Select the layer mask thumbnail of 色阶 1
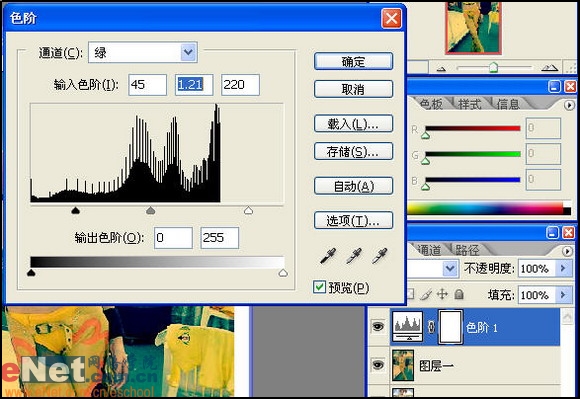Image resolution: width=580 pixels, height=399 pixels. (x=451, y=327)
